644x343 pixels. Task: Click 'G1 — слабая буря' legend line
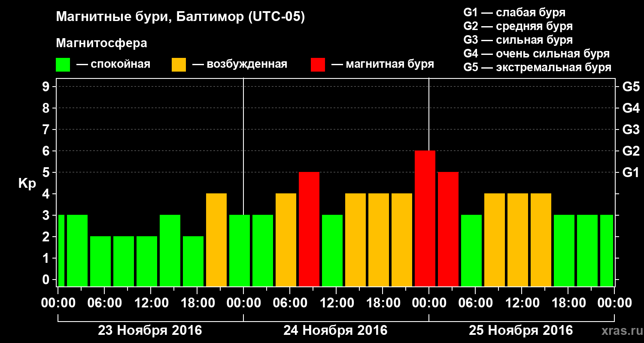[x=514, y=12]
